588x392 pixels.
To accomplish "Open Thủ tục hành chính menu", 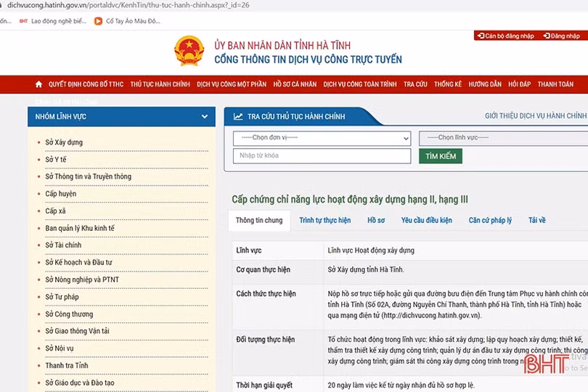I will click(160, 84).
